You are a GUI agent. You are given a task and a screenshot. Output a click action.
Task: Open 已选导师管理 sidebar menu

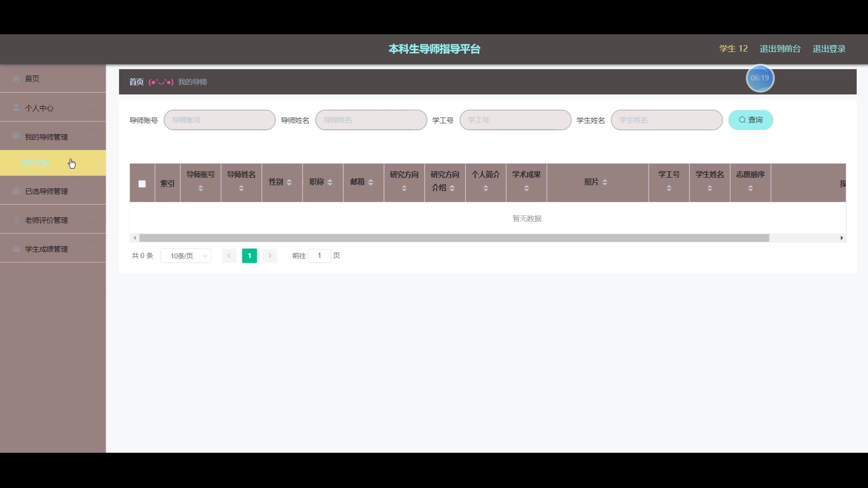click(53, 191)
